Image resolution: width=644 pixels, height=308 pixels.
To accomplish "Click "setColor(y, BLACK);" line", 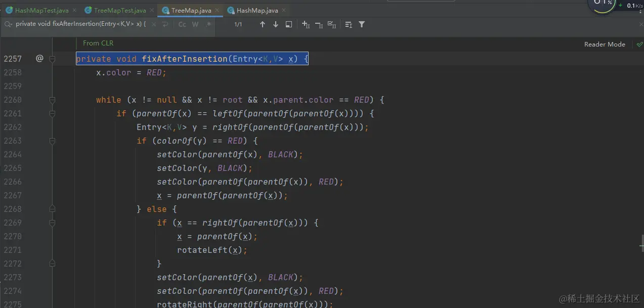I will 205,168.
